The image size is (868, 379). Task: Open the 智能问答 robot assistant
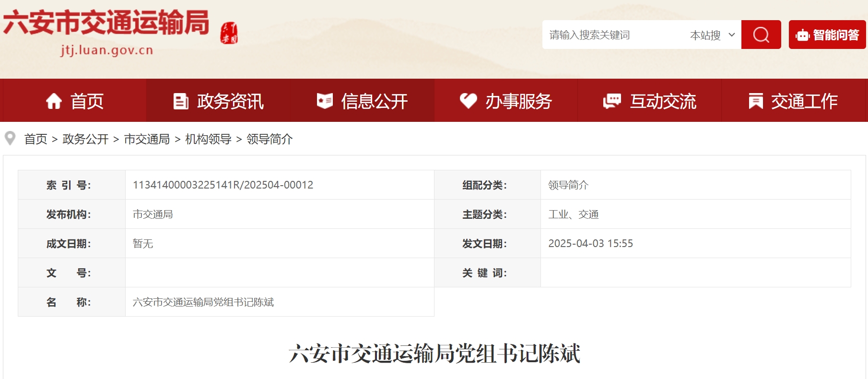coord(827,35)
